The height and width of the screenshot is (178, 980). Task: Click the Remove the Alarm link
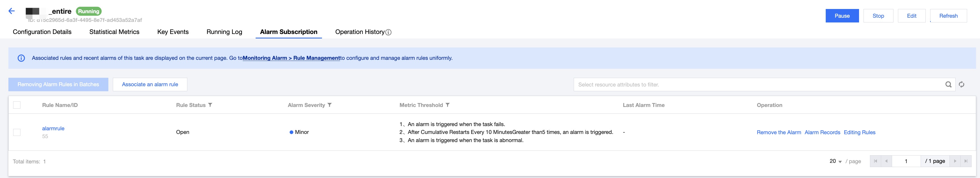pyautogui.click(x=779, y=132)
